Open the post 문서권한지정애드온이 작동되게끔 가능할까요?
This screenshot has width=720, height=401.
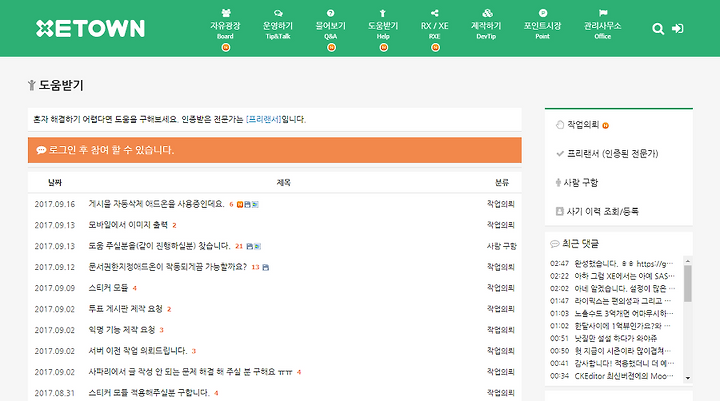[168, 266]
